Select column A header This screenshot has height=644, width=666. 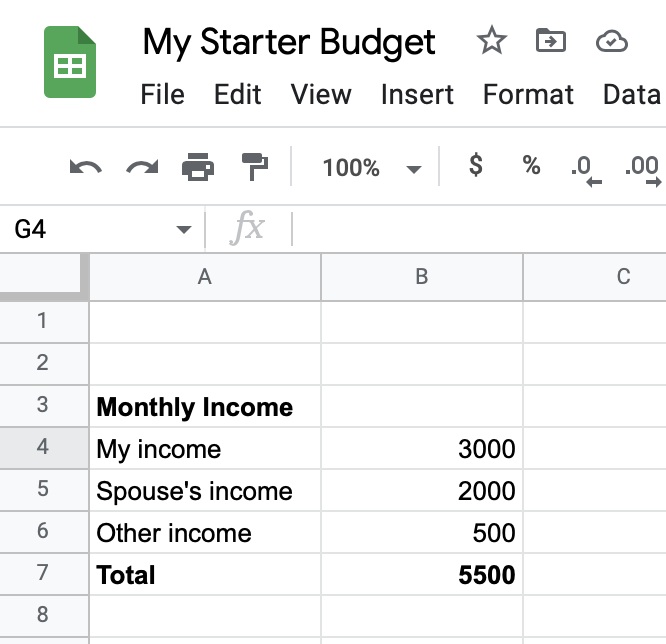click(x=205, y=277)
